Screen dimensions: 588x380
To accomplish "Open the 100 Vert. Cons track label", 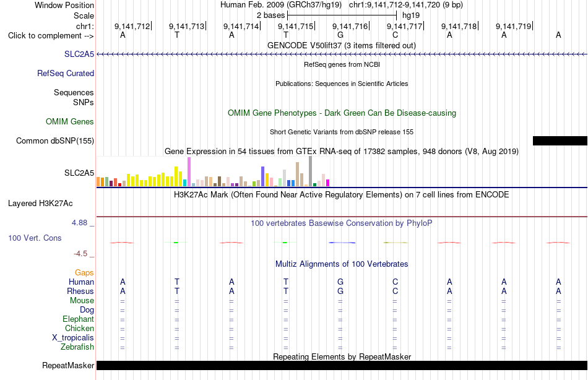I will 35,238.
